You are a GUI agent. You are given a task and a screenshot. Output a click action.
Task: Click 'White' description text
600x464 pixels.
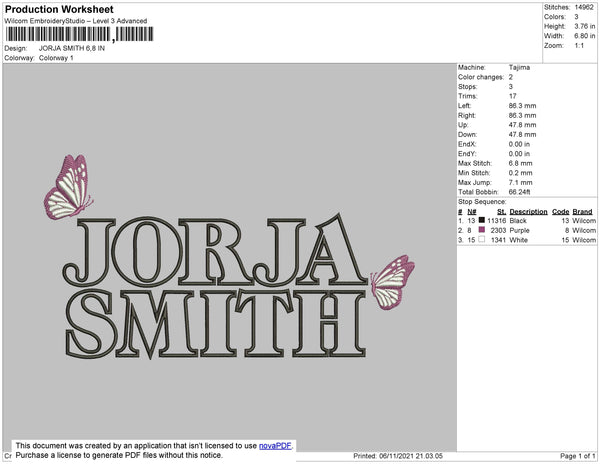point(518,240)
